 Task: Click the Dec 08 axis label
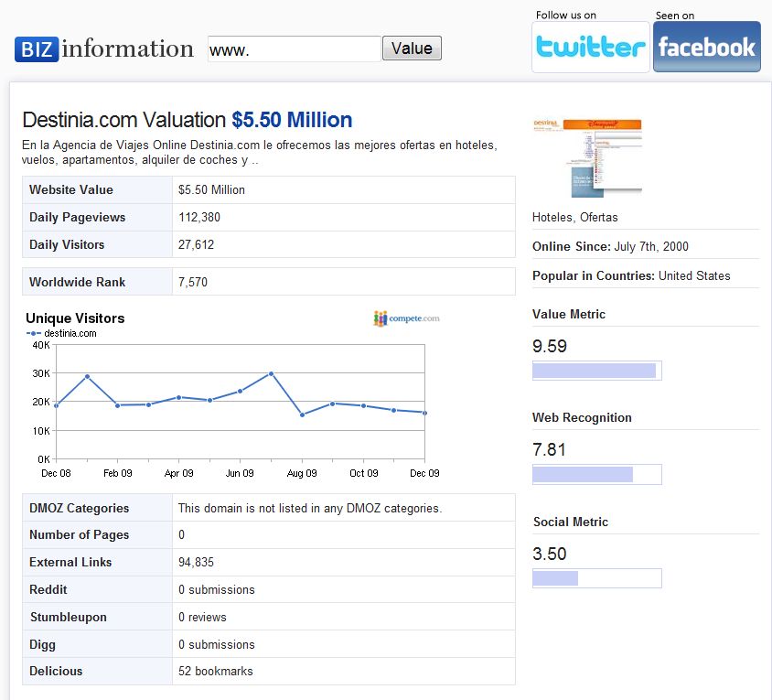coord(56,473)
